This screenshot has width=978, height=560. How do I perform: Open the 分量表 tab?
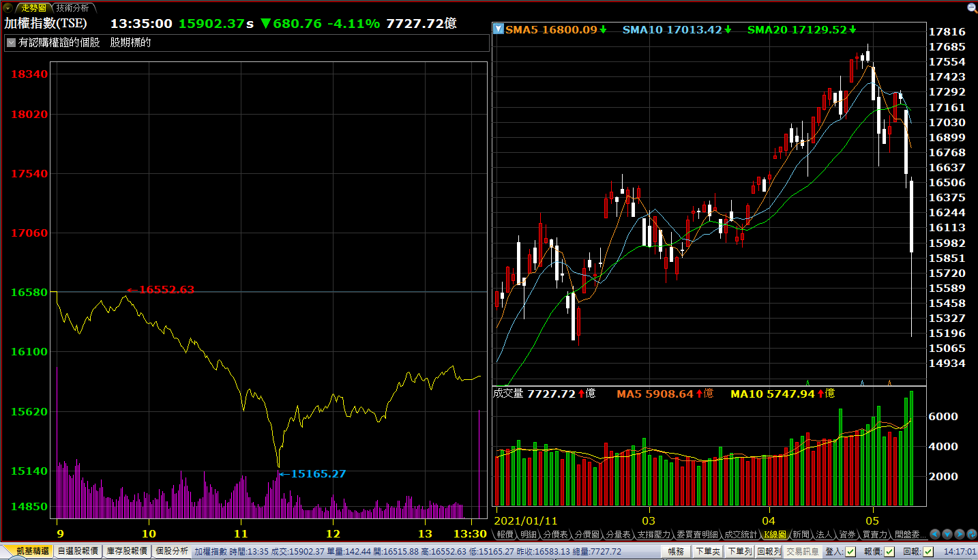pos(619,535)
